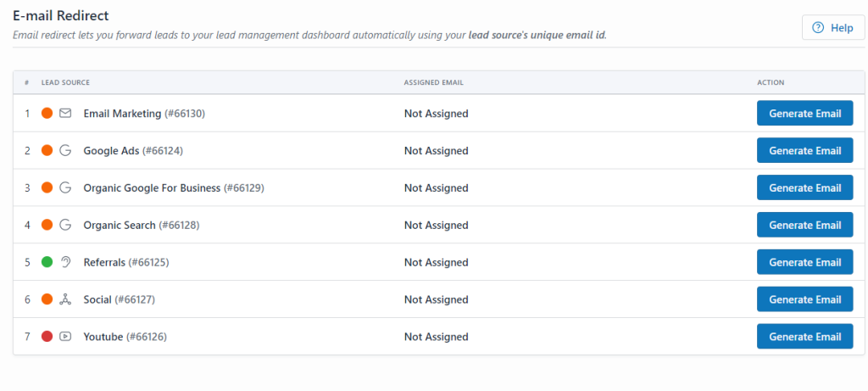Click the ear icon next to Referrals

click(x=65, y=262)
